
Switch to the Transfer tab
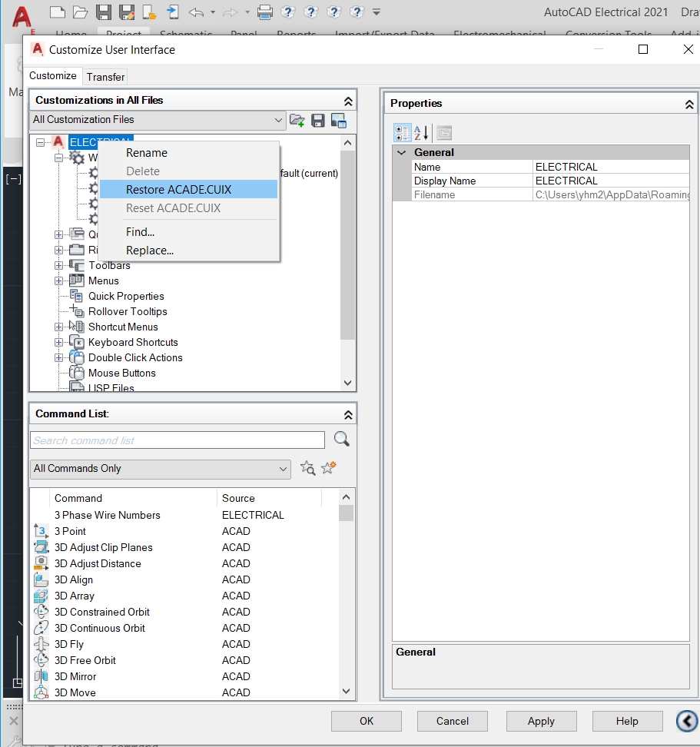coord(105,76)
